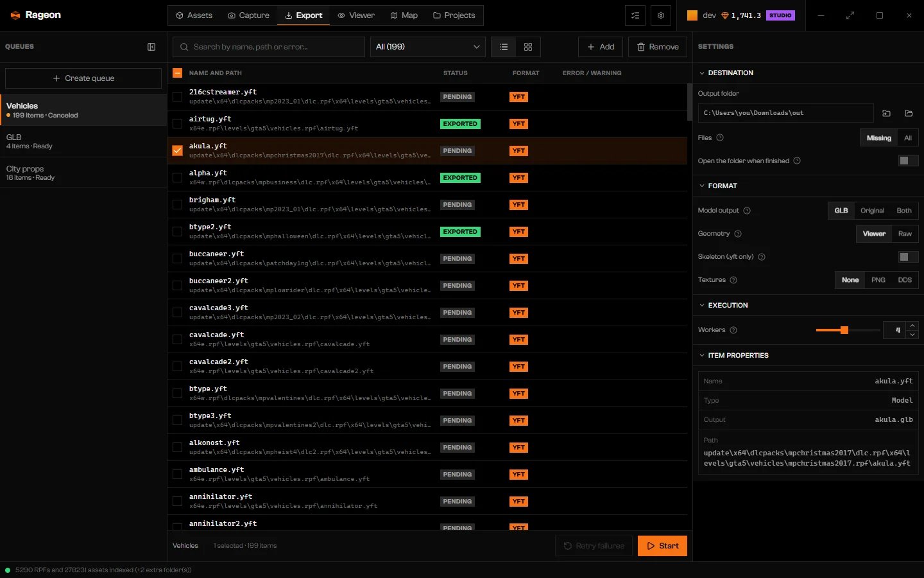Open the settings gear icon
The image size is (924, 578).
[661, 15]
